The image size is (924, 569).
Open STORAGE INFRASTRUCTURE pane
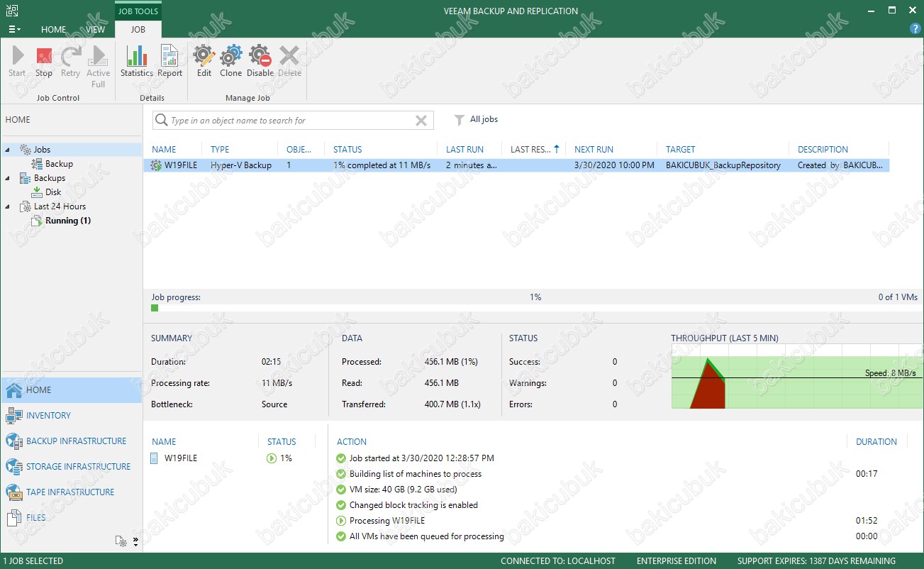(71, 467)
